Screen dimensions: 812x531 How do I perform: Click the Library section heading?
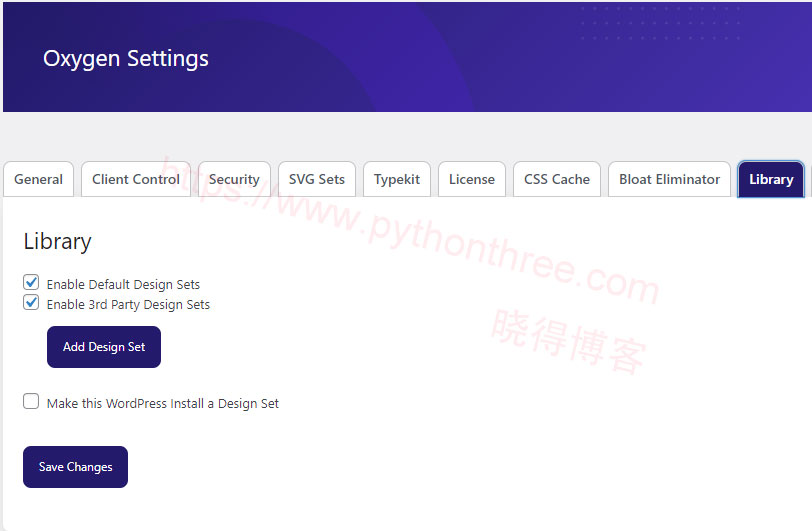57,242
